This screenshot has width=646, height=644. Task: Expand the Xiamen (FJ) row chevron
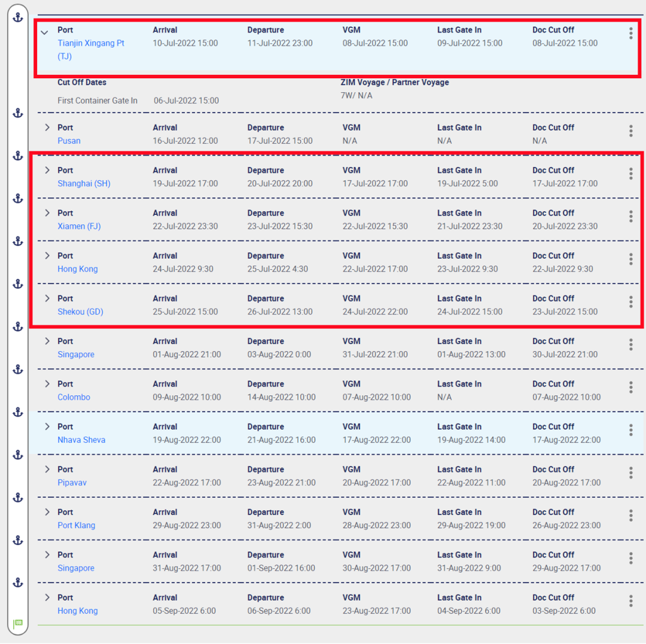point(47,213)
